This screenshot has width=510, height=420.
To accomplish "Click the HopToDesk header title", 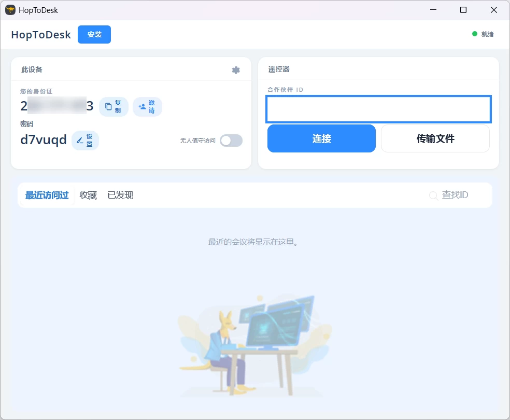I will [x=41, y=35].
